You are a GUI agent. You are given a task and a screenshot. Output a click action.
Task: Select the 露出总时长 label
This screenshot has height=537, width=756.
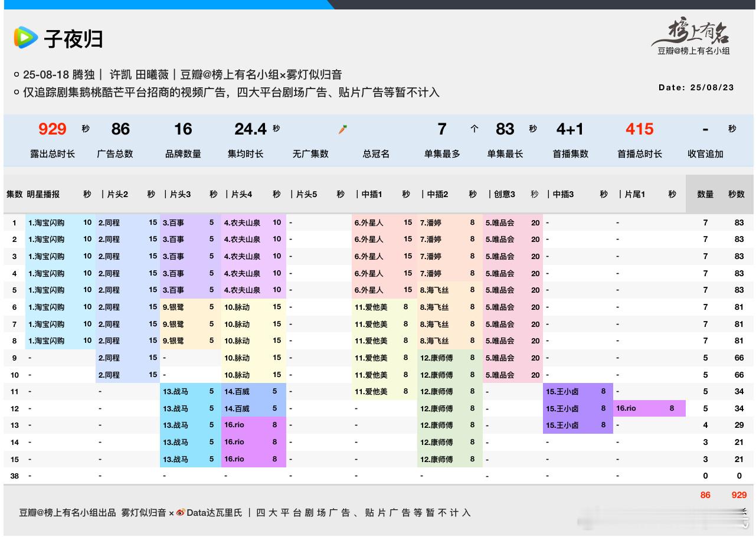[53, 154]
